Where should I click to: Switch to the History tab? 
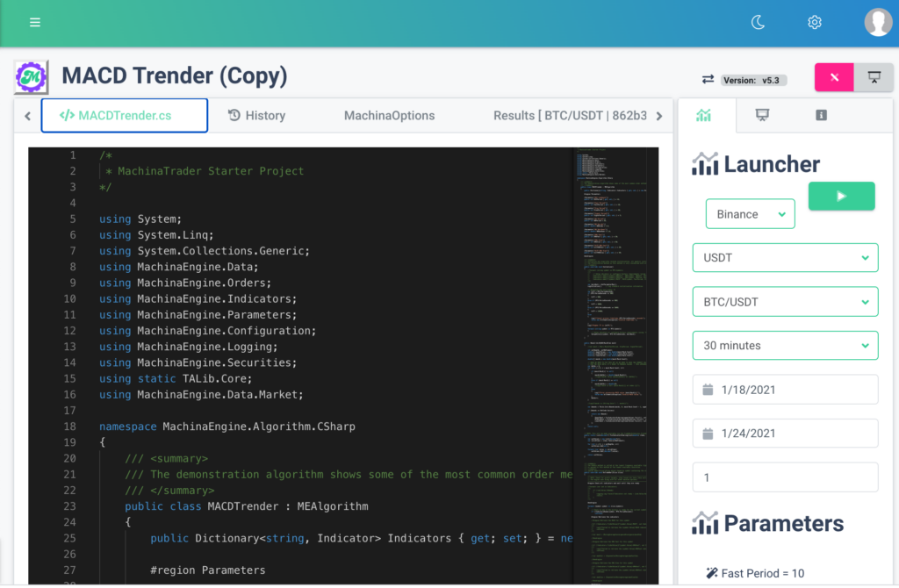coord(256,115)
